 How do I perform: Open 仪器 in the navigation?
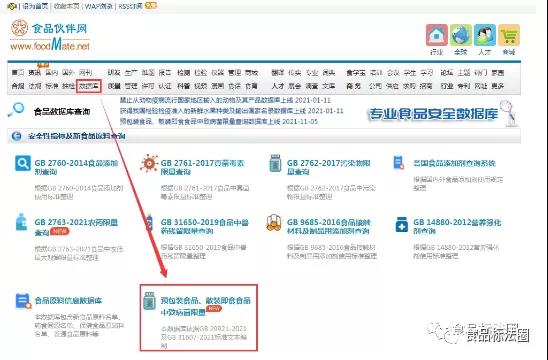click(x=217, y=73)
